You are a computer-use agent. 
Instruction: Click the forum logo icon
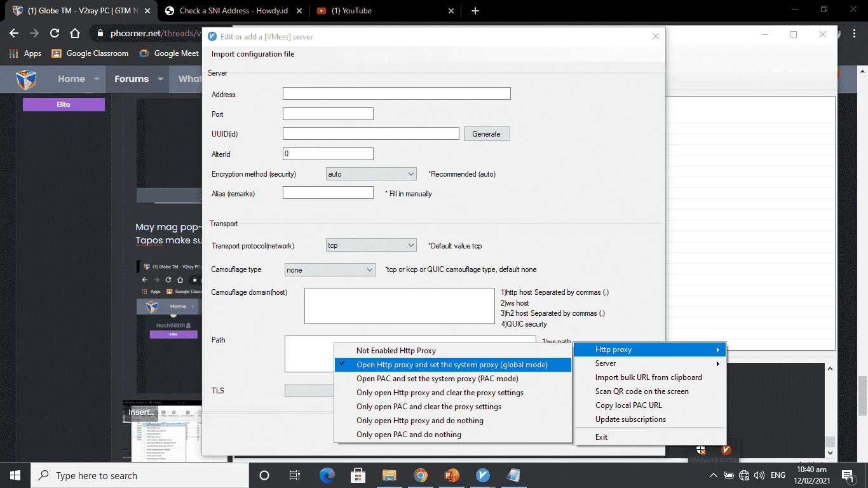click(26, 79)
